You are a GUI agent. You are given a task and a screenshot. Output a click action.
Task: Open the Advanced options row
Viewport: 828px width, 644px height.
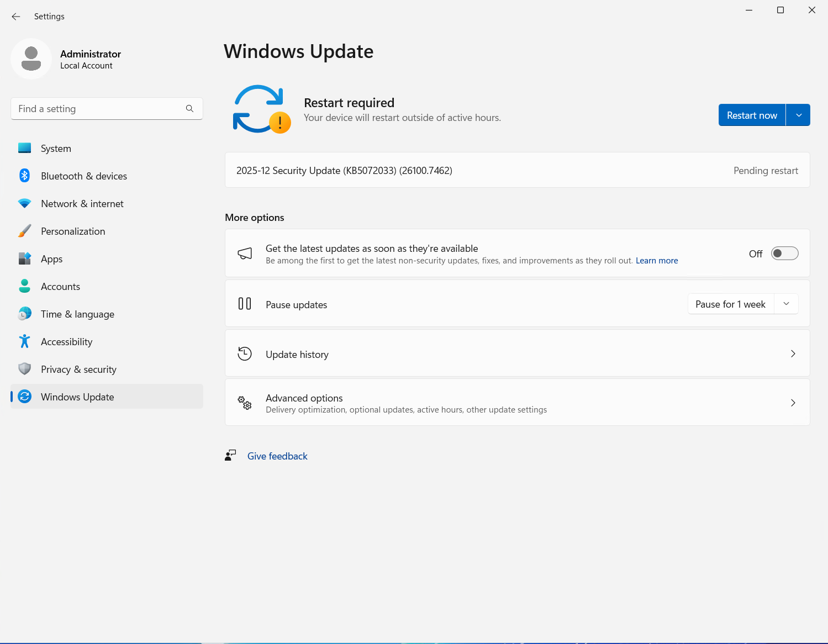(x=517, y=403)
